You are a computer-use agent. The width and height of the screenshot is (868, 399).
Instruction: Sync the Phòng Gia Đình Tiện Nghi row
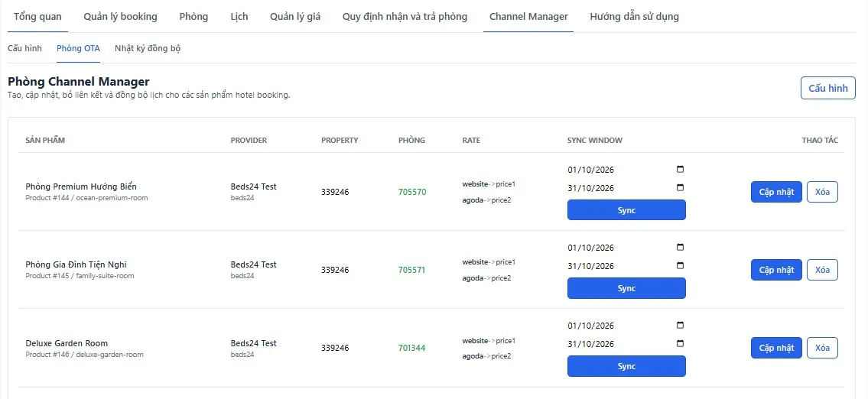coord(626,288)
